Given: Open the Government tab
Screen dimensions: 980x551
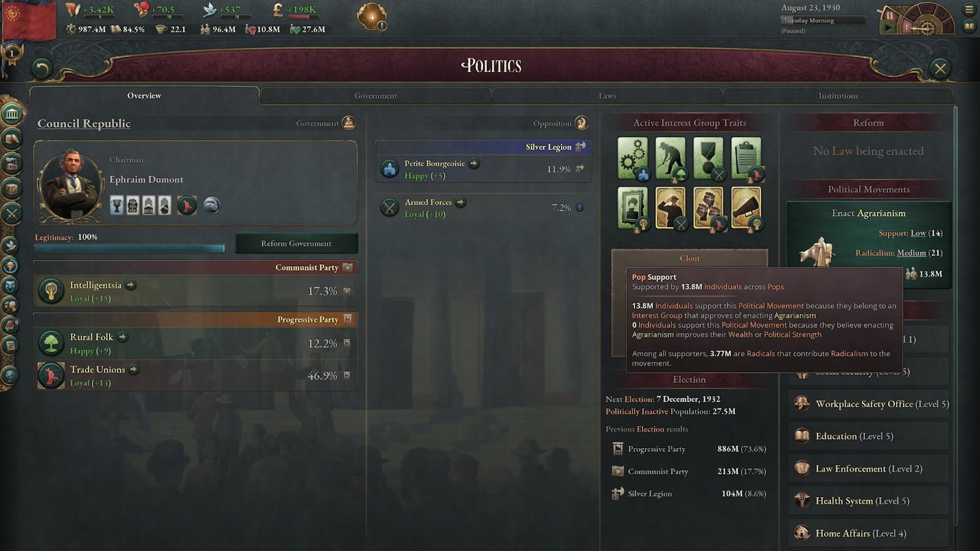Looking at the screenshot, I should (375, 96).
